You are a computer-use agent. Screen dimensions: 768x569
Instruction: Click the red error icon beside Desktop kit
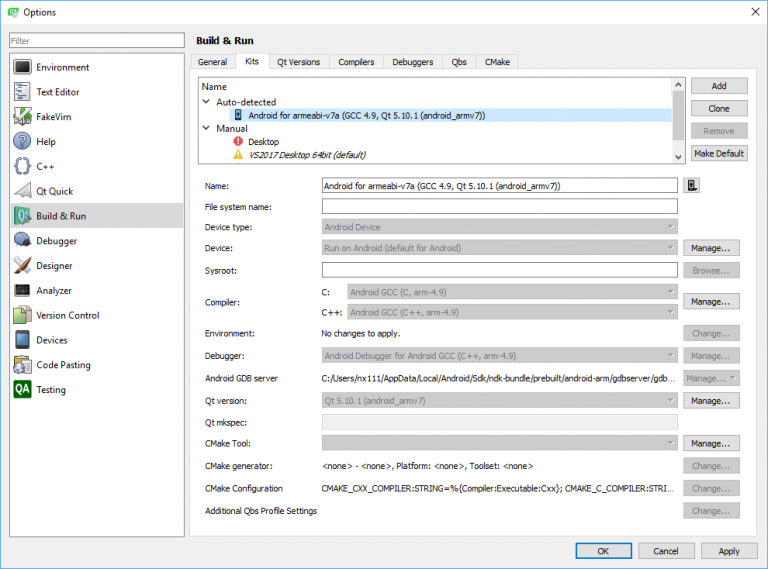pyautogui.click(x=238, y=142)
